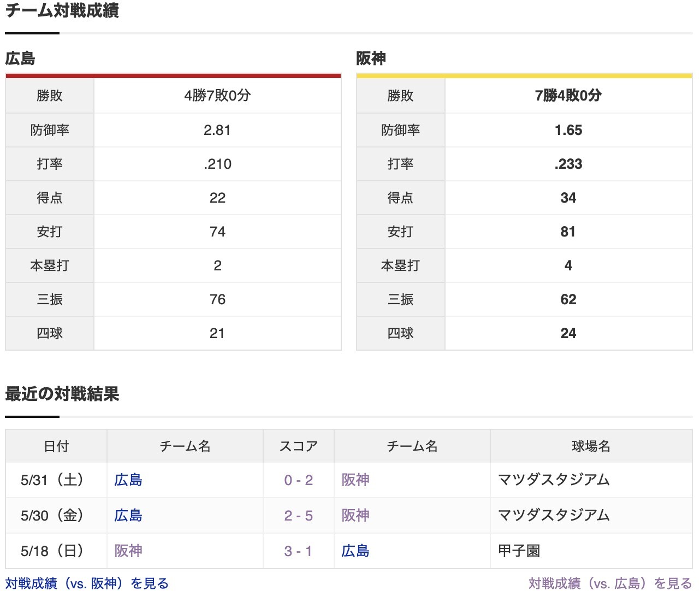The height and width of the screenshot is (591, 700).
Task: Open 阪神 team link in 5/18 row
Action: pos(128,551)
